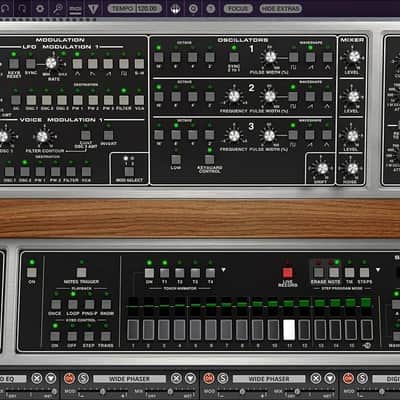
Task: Select oscillator 2 pulse waveshape button
Action: pyautogui.click(x=293, y=96)
